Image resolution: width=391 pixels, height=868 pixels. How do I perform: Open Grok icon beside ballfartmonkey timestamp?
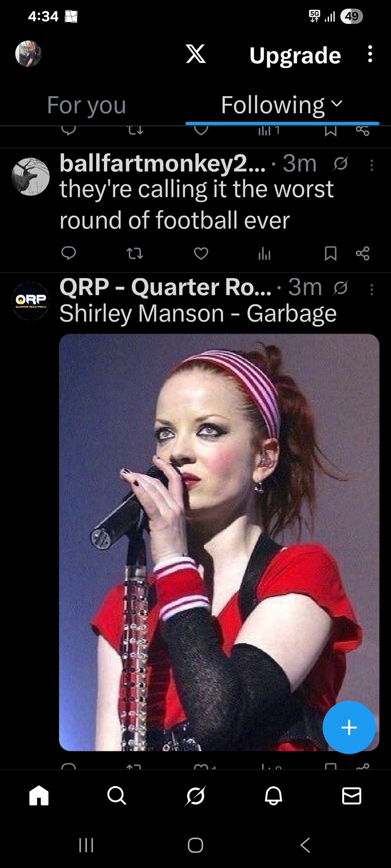(341, 164)
